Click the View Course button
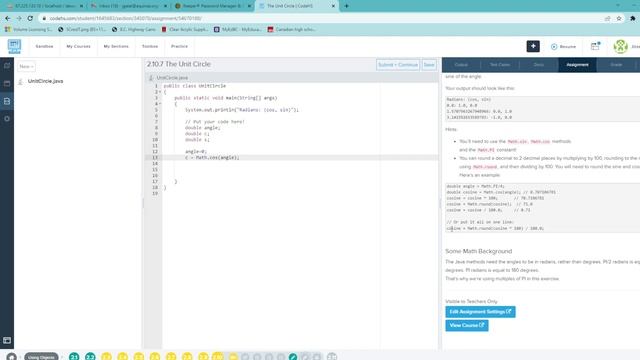Viewport: 640px width, 360px height. (x=467, y=325)
